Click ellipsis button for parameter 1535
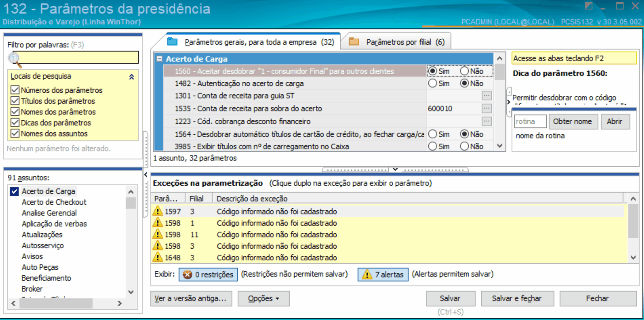 tap(486, 108)
